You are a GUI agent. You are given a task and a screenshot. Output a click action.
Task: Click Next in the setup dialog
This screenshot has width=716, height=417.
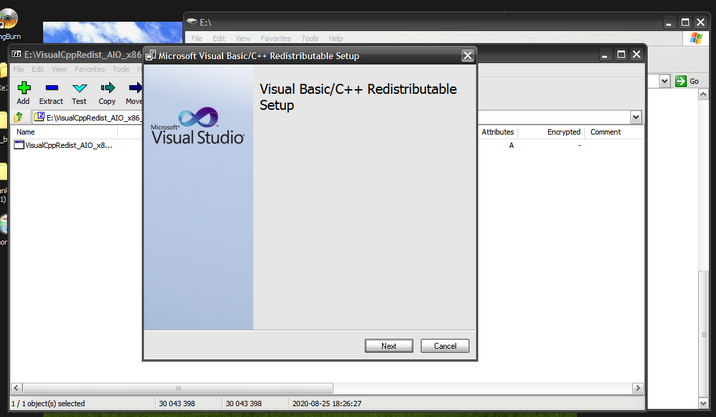click(x=389, y=346)
